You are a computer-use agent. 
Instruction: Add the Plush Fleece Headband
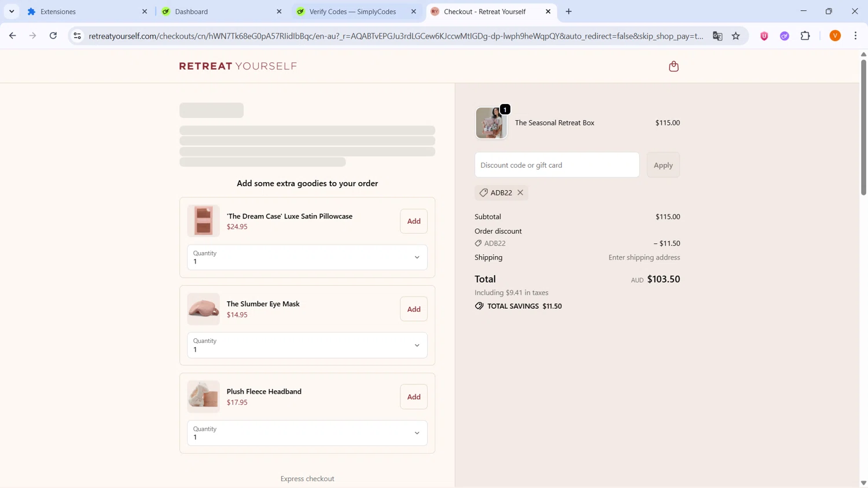(414, 397)
